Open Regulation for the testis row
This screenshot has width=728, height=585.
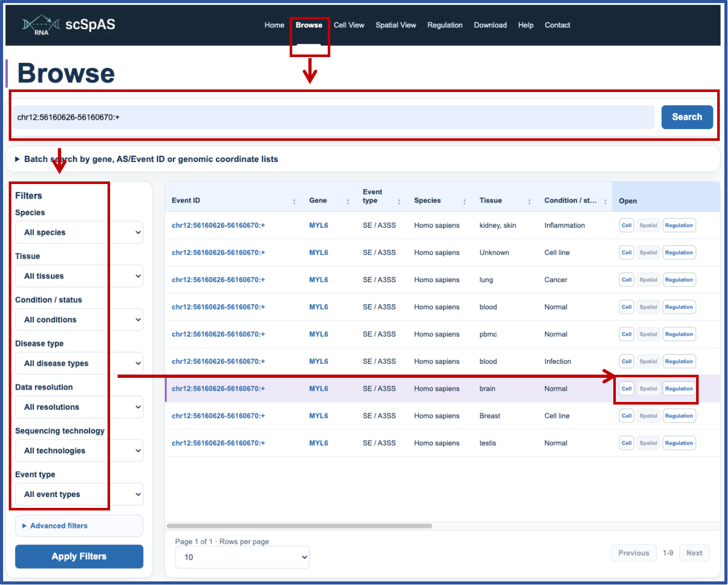point(679,444)
